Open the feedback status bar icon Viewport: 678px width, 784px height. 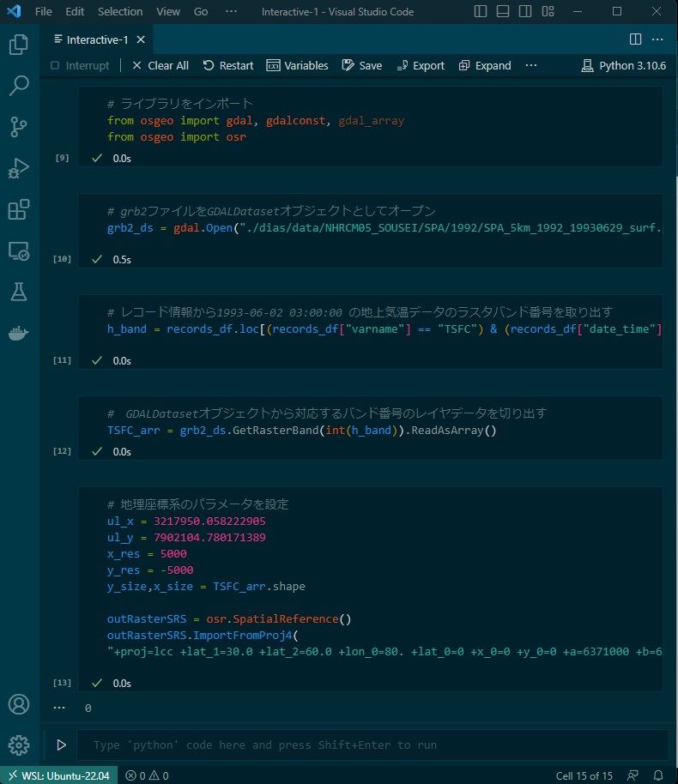(633, 775)
